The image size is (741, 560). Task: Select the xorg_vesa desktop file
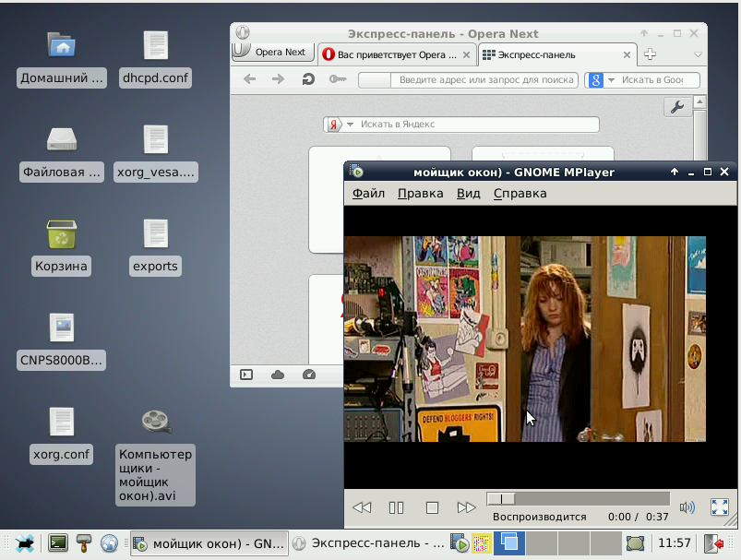click(155, 153)
